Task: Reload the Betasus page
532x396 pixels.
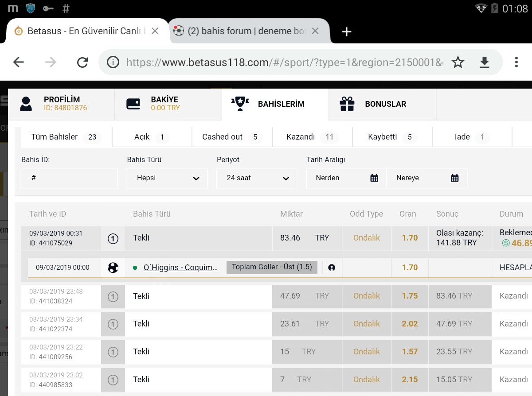Action: point(82,62)
